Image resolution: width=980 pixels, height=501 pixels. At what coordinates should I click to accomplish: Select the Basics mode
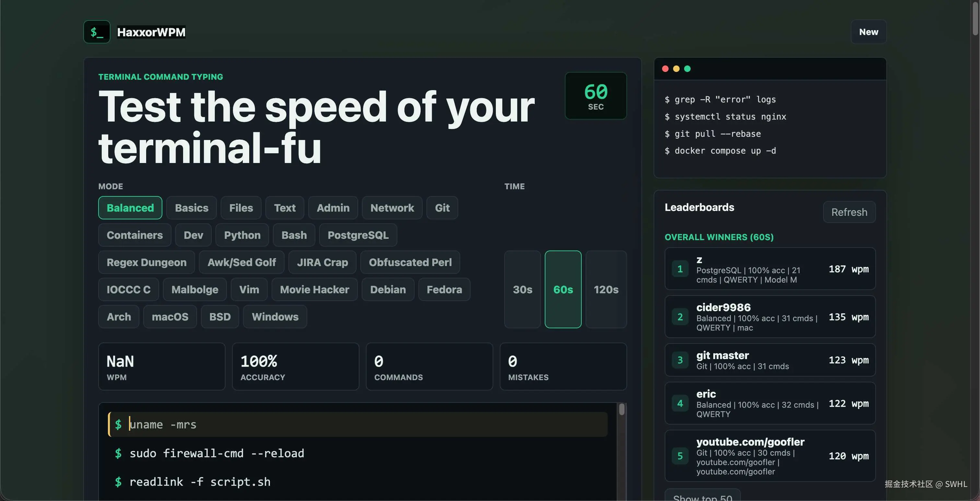tap(191, 208)
